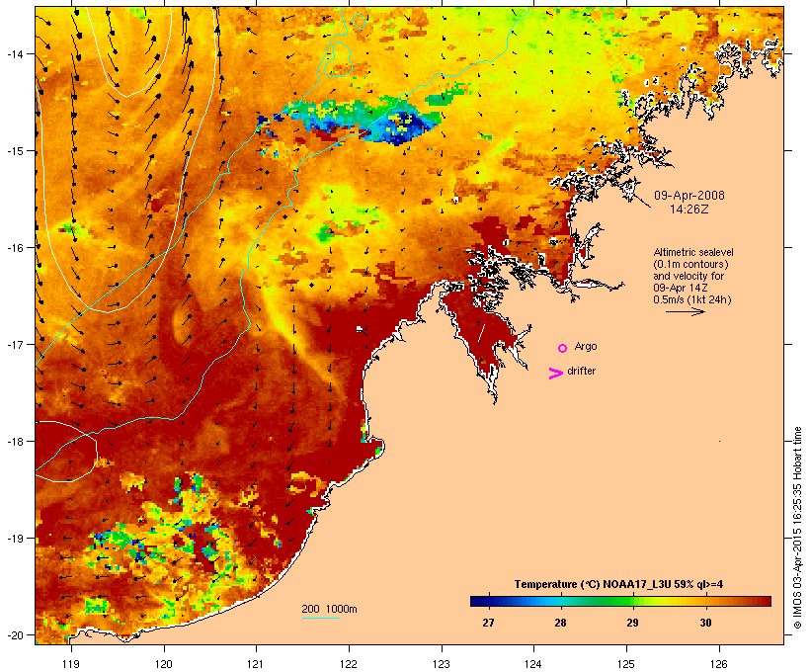Image resolution: width=810 pixels, height=672 pixels.
Task: Click the 'Argo' legend label
Action: (586, 346)
